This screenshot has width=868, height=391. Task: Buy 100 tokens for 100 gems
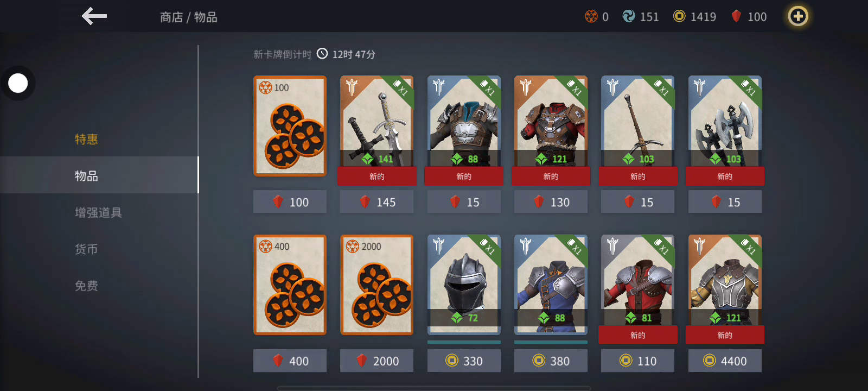point(290,202)
